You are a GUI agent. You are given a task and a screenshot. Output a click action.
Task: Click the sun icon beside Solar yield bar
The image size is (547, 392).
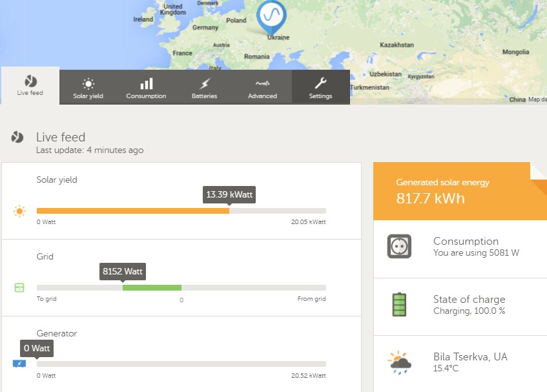[x=19, y=211]
